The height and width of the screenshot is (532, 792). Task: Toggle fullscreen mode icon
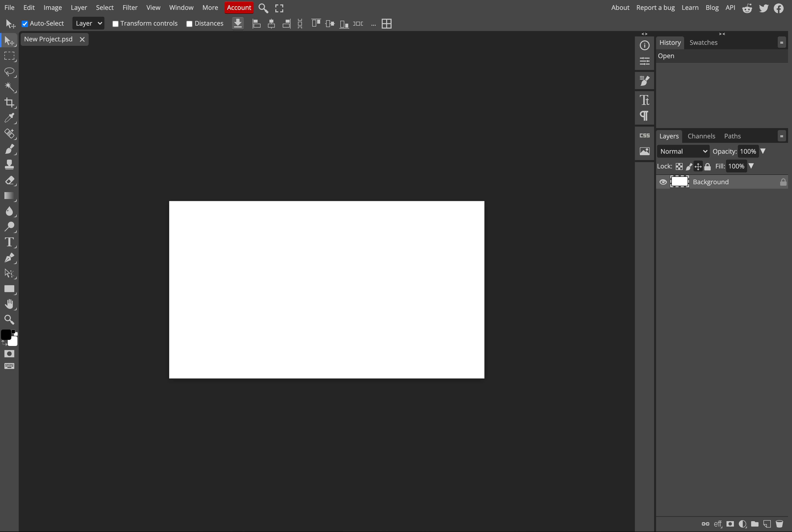pyautogui.click(x=279, y=8)
